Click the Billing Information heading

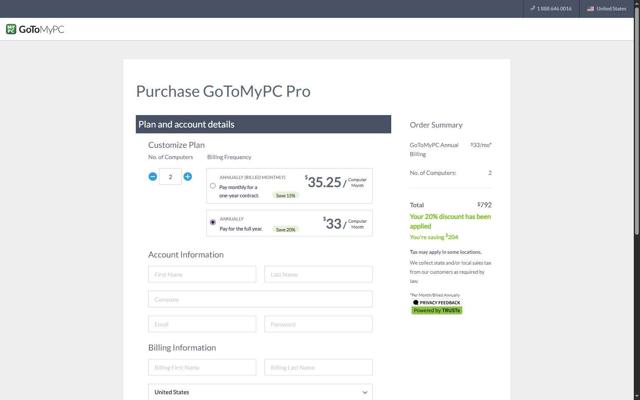coord(182,347)
